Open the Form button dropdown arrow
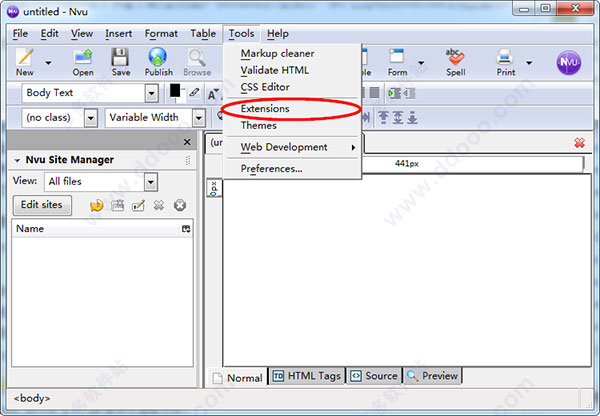Image resolution: width=600 pixels, height=416 pixels. pyautogui.click(x=421, y=62)
